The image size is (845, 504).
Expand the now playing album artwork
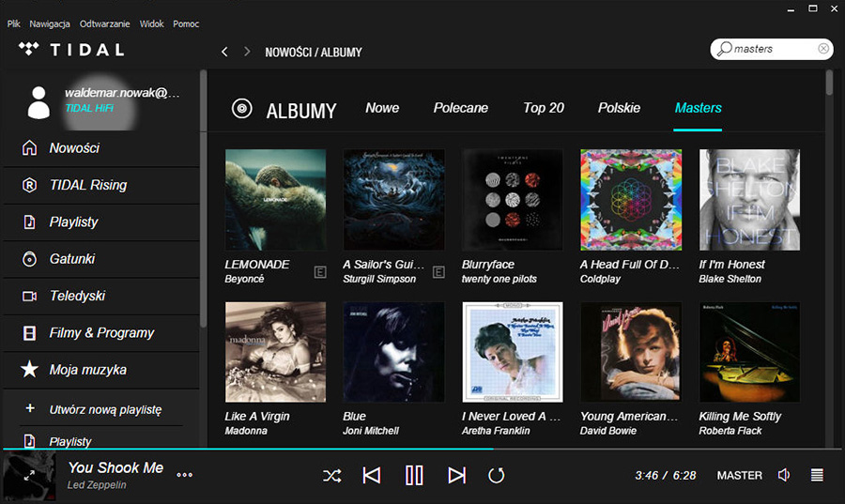(29, 476)
